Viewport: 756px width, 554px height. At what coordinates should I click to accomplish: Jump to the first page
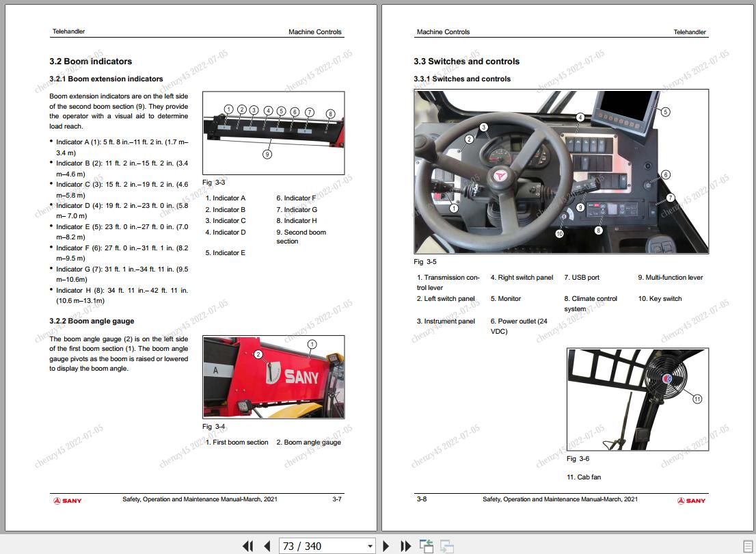pos(248,546)
